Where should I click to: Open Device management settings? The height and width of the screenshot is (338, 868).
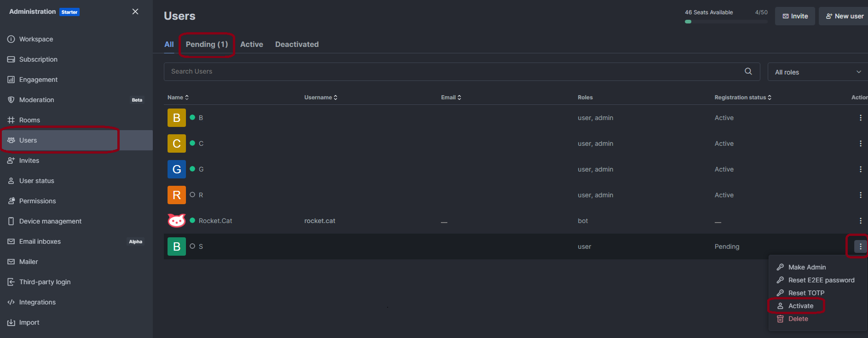coord(50,221)
